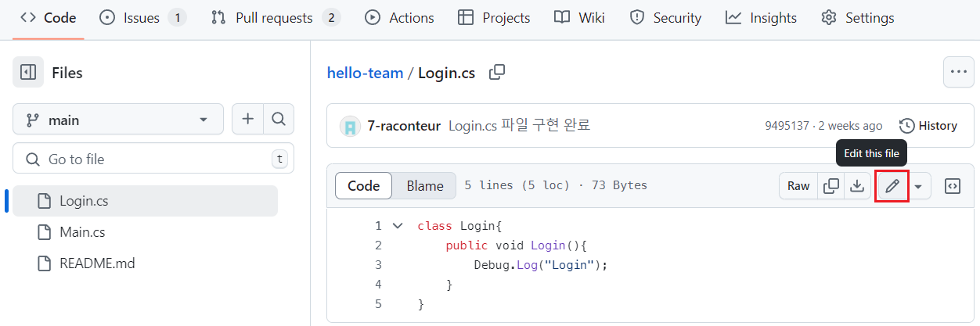Open the Projects tab
This screenshot has height=326, width=980.
pos(494,17)
